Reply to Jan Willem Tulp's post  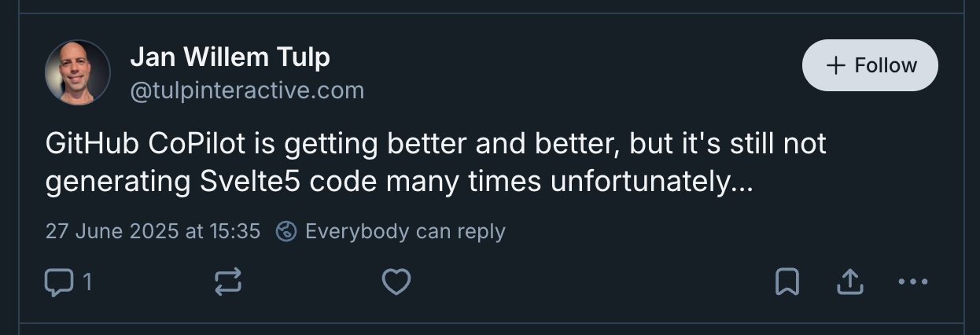click(x=59, y=282)
